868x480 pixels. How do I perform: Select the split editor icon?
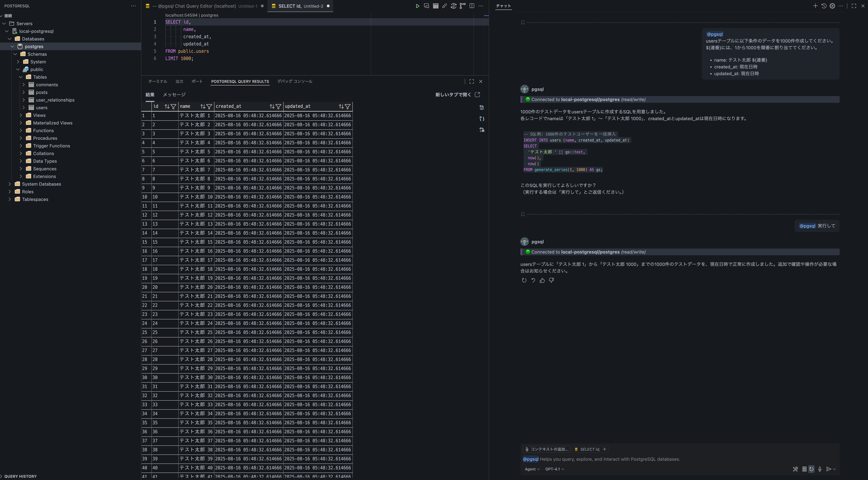click(472, 6)
